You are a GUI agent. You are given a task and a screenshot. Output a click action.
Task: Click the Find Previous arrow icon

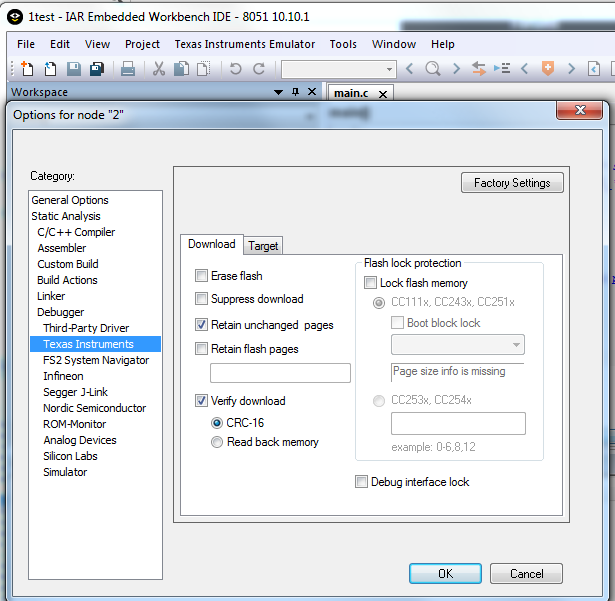409,69
